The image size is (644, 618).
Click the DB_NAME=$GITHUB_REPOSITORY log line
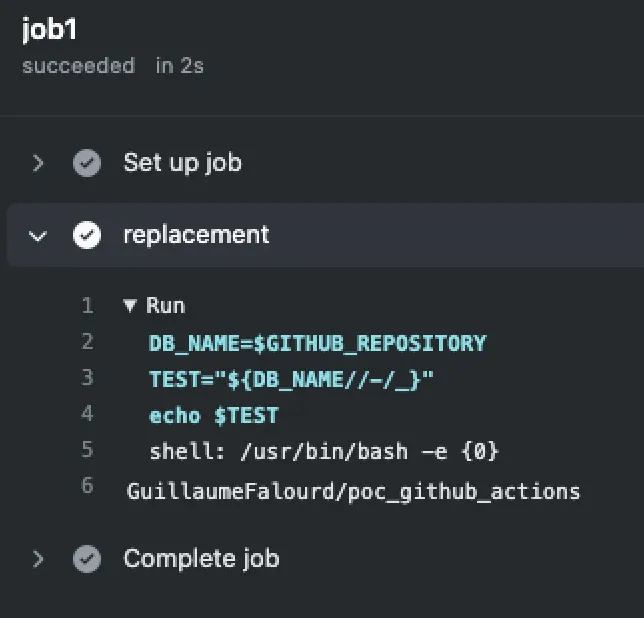317,343
